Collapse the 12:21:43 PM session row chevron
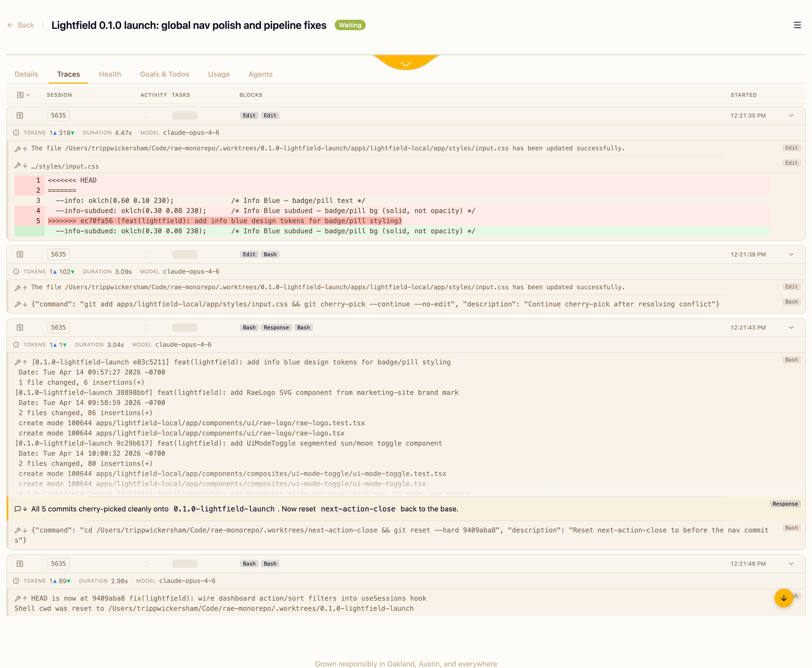 click(x=791, y=327)
